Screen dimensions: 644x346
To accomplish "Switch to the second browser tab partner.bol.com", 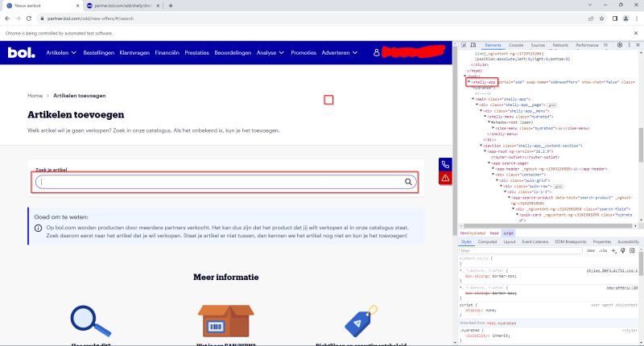I will [x=122, y=6].
